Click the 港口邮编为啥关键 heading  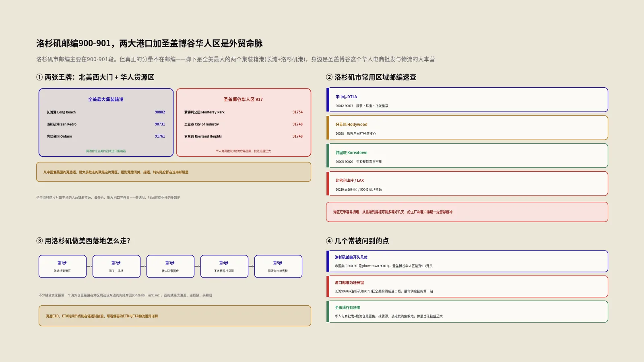coord(349,283)
